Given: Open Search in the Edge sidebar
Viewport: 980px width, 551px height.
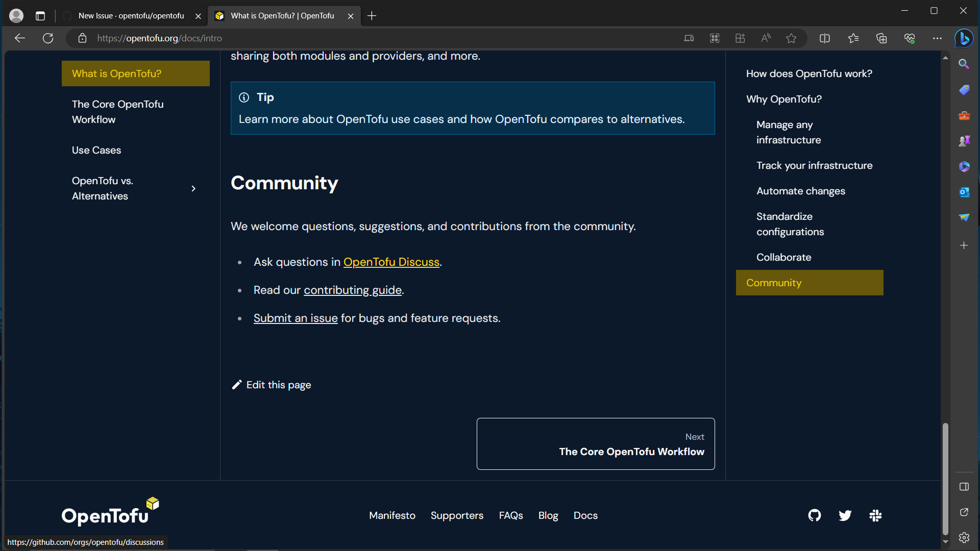Looking at the screenshot, I should (964, 64).
